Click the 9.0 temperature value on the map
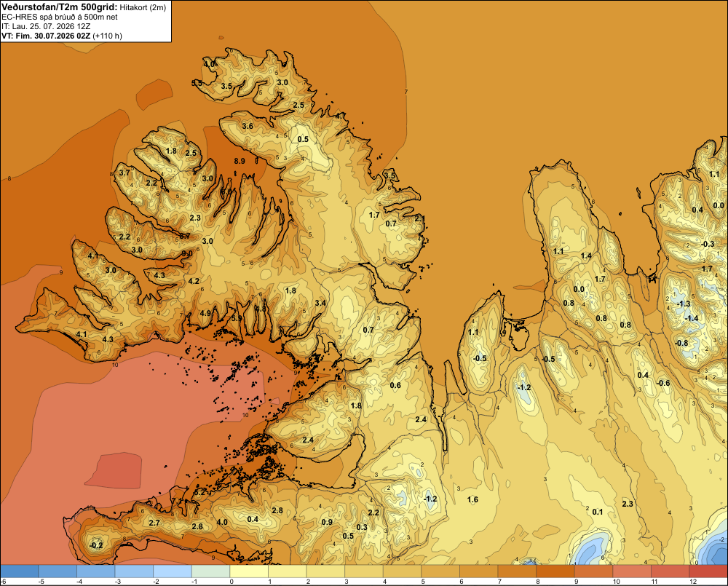Screen dimensions: 728x586 click(187, 253)
